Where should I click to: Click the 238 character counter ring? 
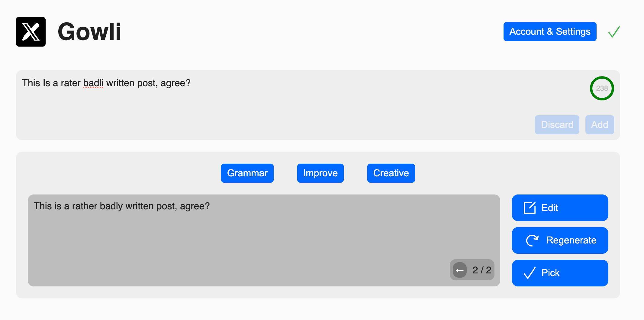click(x=602, y=88)
